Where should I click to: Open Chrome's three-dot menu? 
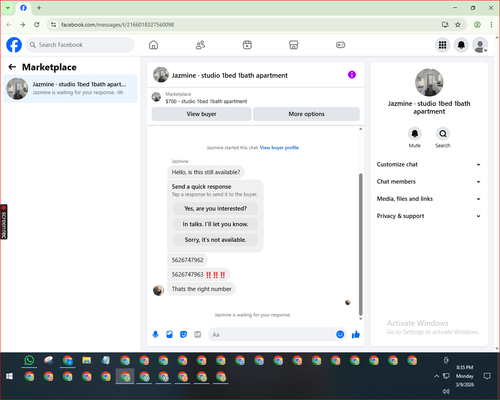point(491,25)
